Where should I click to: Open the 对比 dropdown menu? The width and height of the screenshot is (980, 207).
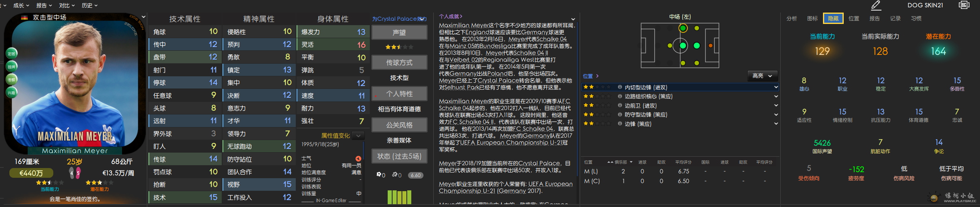coord(67,5)
